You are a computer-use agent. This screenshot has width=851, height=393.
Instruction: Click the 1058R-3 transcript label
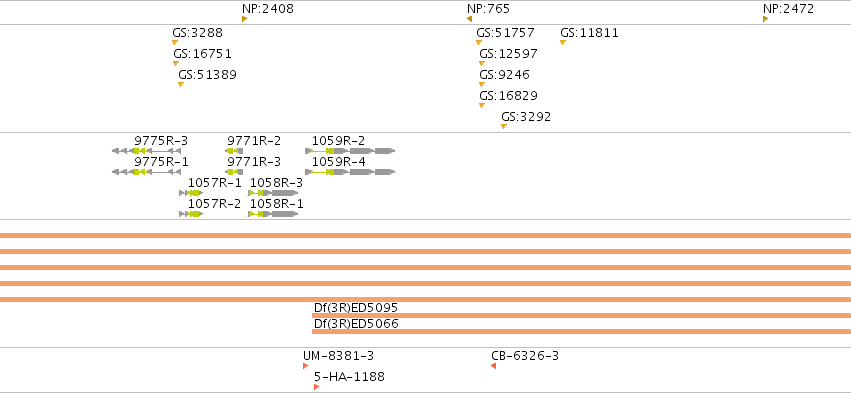coord(276,183)
